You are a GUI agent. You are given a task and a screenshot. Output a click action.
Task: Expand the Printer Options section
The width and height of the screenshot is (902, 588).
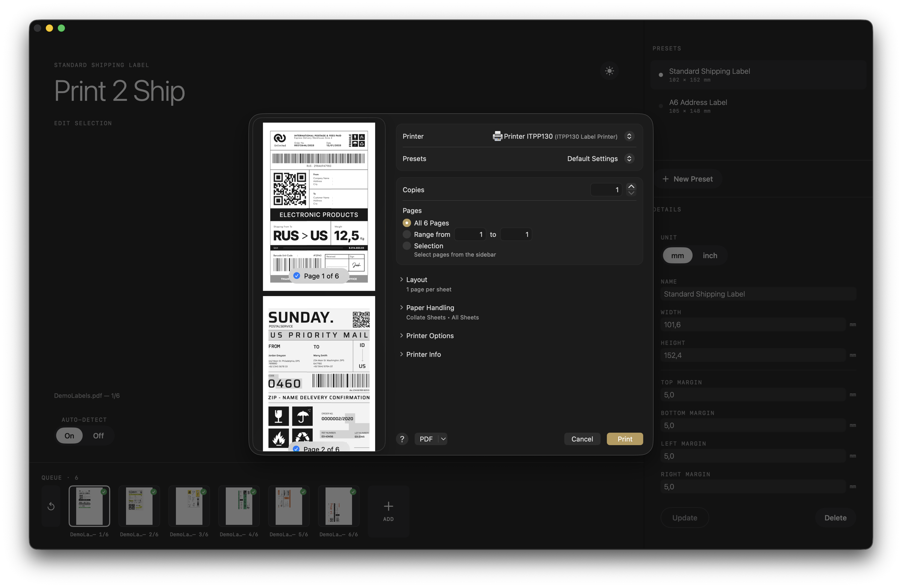pos(401,335)
